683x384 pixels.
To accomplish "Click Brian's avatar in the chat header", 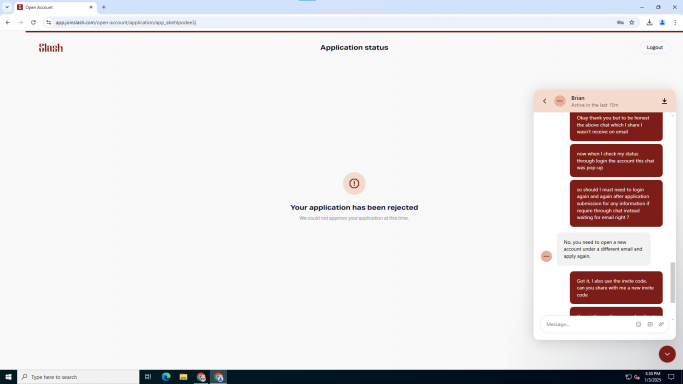I will (x=560, y=101).
